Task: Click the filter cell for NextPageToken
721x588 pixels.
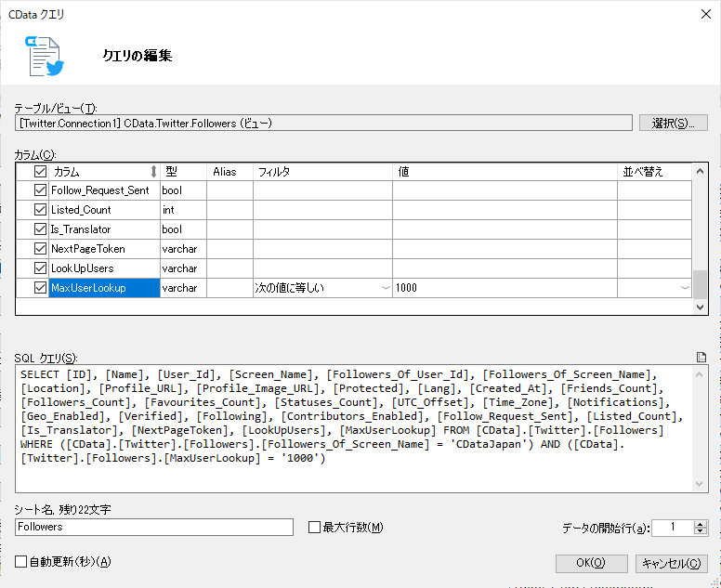Action: point(322,249)
